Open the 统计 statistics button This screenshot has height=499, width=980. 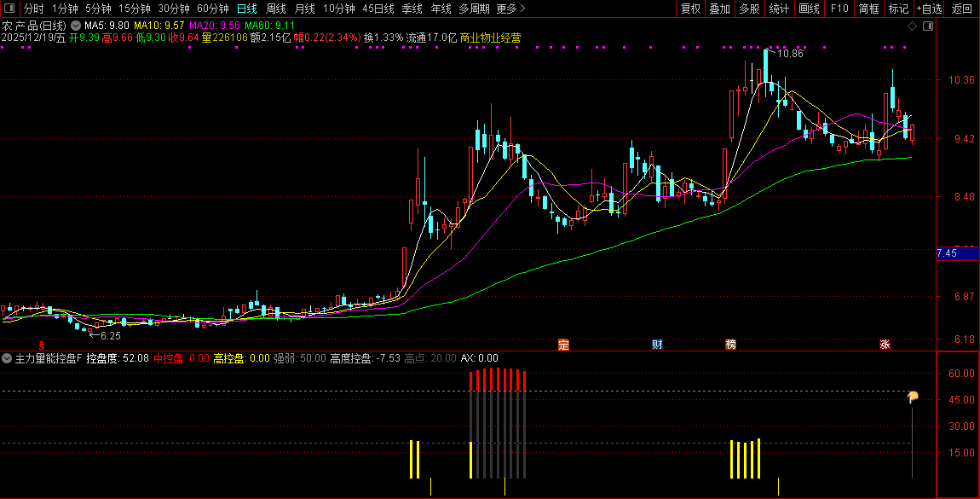779,9
